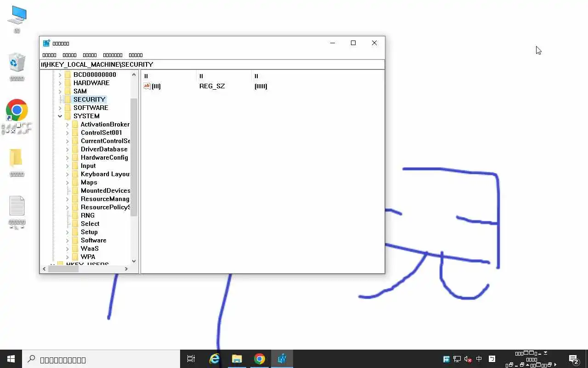Open the notification center with badge 2
The width and height of the screenshot is (588, 368).
(573, 359)
